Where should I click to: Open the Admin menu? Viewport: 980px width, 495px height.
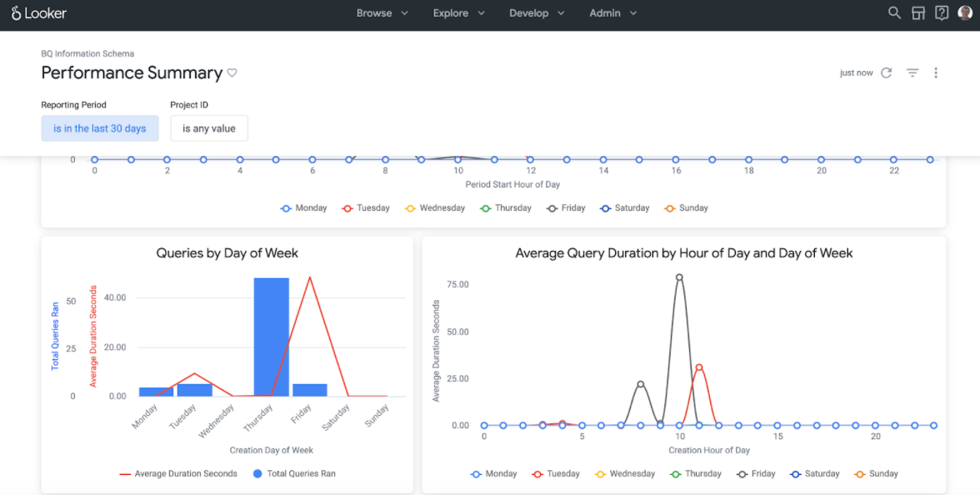612,13
